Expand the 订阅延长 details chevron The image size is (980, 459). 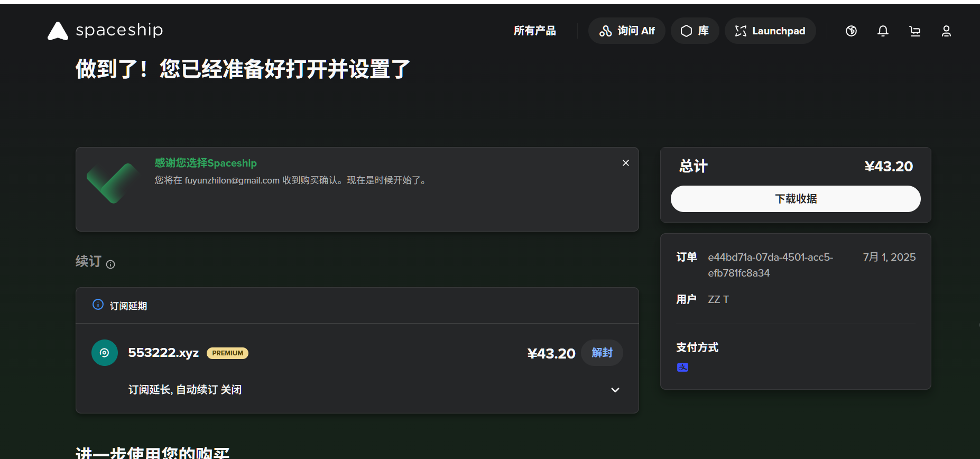click(615, 390)
